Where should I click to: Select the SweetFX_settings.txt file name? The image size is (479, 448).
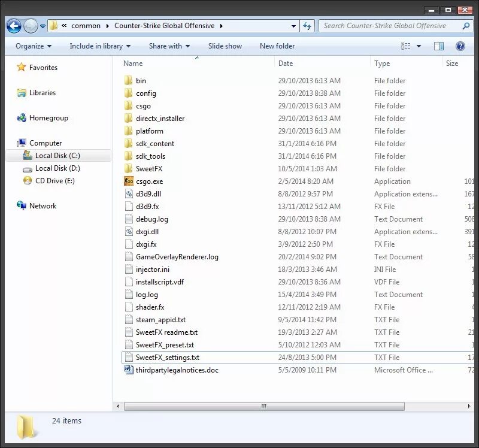tap(168, 358)
